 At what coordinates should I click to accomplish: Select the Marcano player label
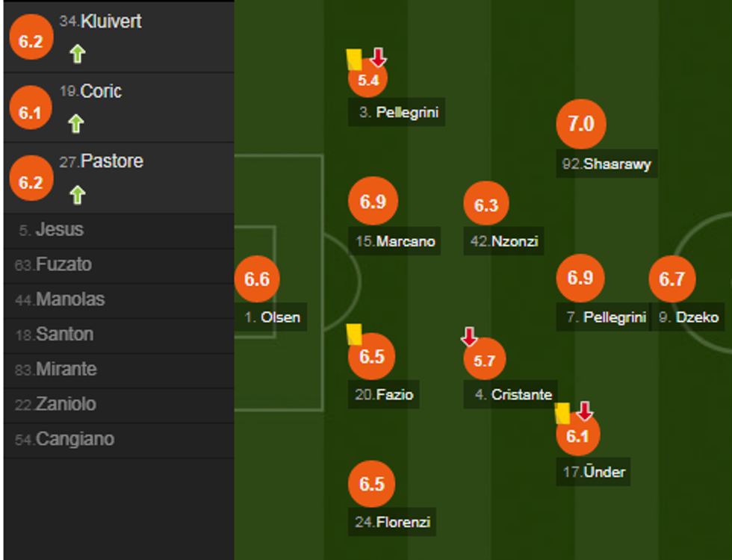395,241
